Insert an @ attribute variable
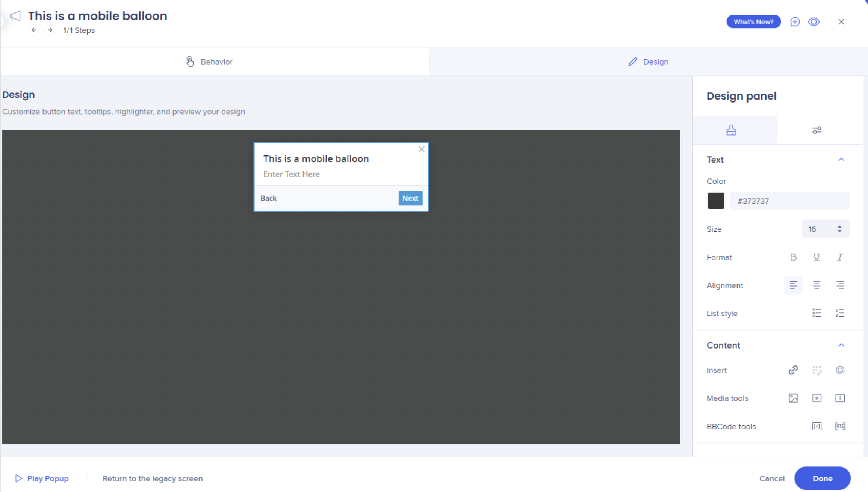The width and height of the screenshot is (868, 492). [x=840, y=370]
